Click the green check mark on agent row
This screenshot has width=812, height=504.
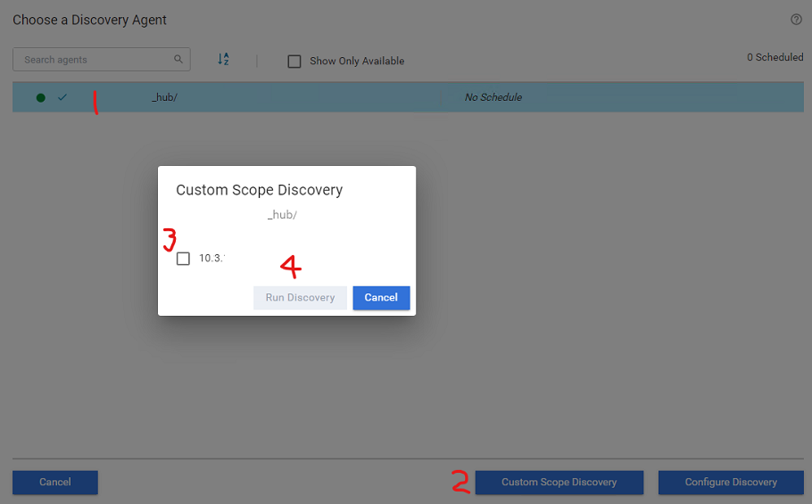pyautogui.click(x=62, y=97)
